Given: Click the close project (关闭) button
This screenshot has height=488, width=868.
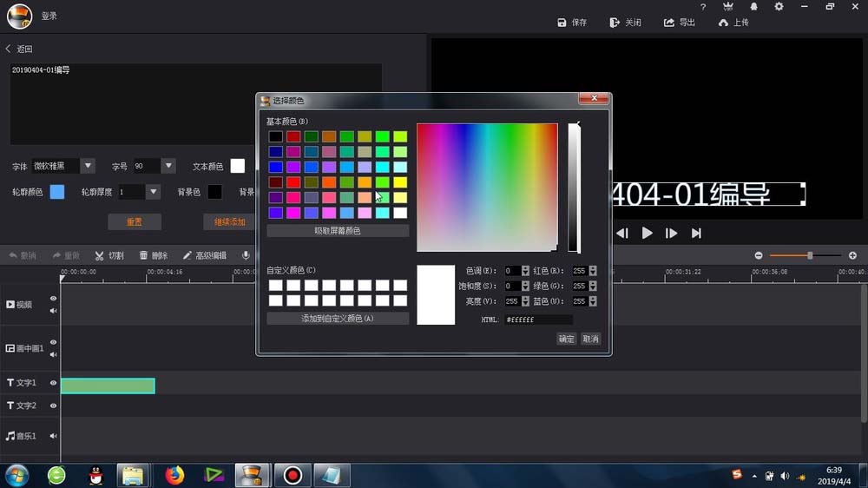Looking at the screenshot, I should tap(625, 23).
